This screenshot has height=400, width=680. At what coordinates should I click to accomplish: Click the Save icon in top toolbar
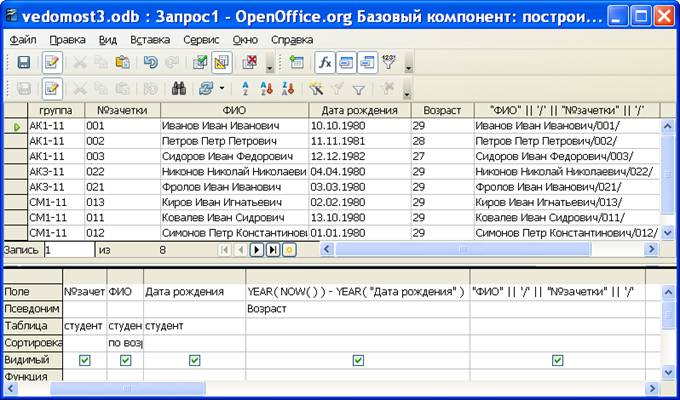(23, 63)
